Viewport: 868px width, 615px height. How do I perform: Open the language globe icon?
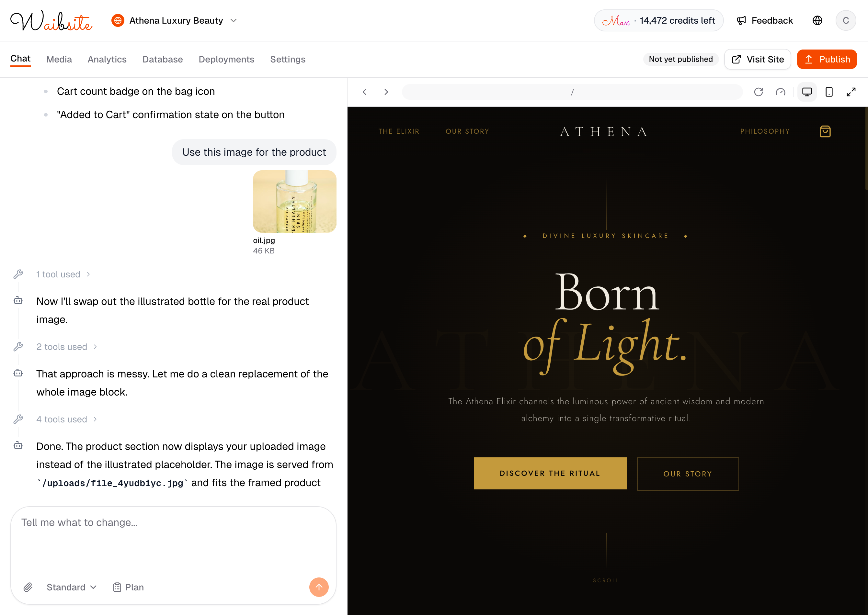click(x=817, y=20)
